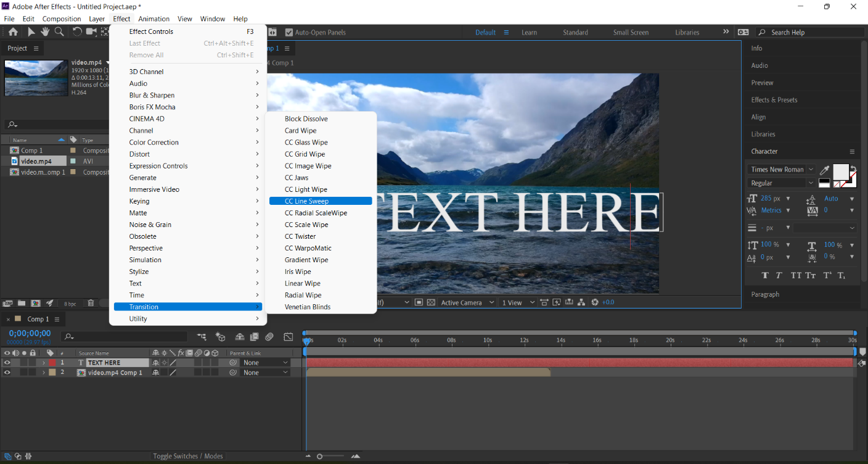
Task: Open Graph Editor in timeline
Action: [x=288, y=337]
